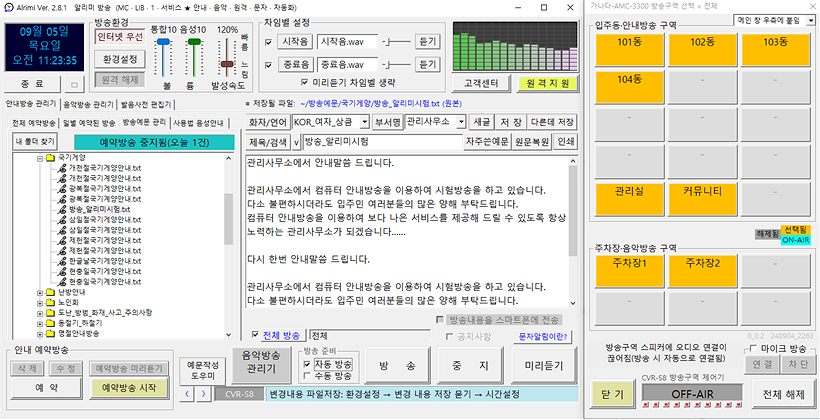820x420 pixels.
Task: Toggle the 종료음 chime checkbox
Action: 268,65
